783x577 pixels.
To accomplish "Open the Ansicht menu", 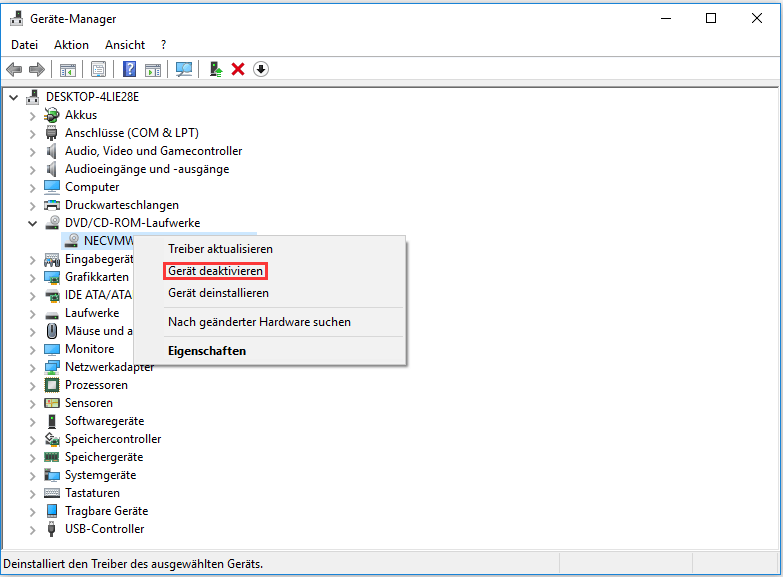I will (x=125, y=45).
